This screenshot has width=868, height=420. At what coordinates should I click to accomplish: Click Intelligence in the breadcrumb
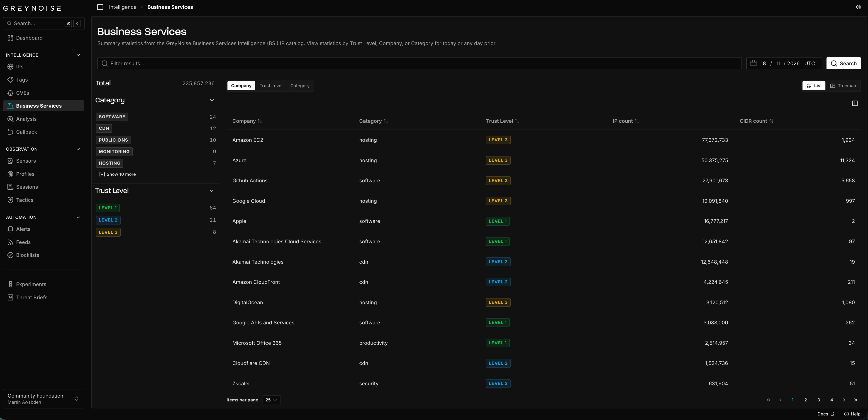pos(123,7)
